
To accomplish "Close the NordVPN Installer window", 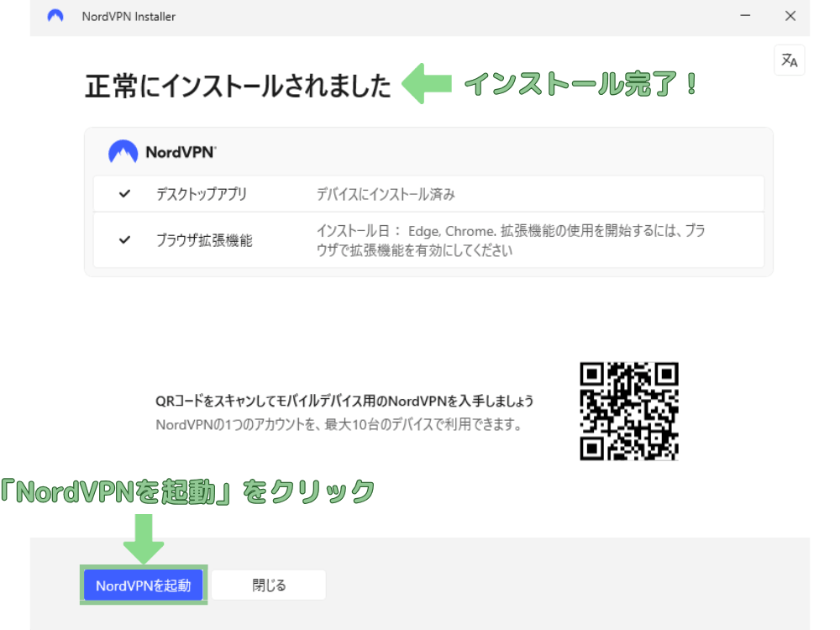I will tap(790, 16).
